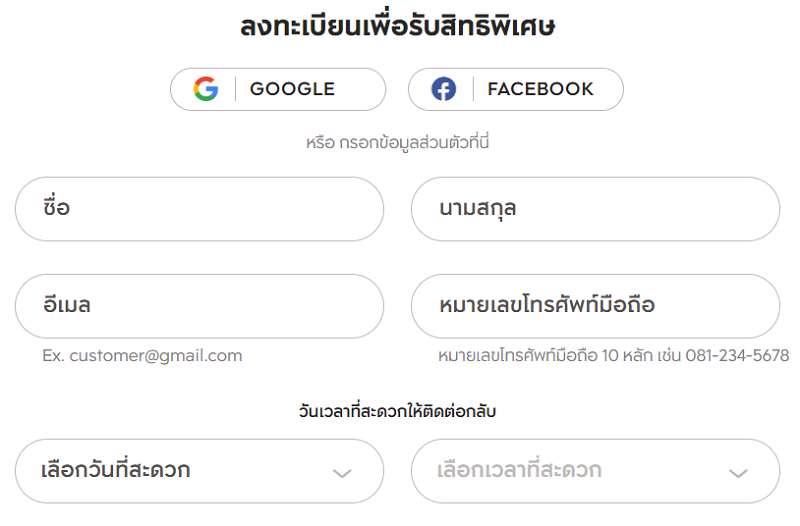
Task: Click the chevron arrow in เลือกวันที่สะดวก
Action: 342,473
